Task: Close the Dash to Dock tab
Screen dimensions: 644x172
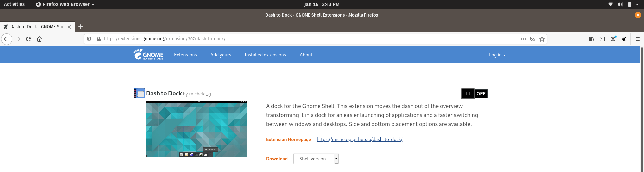Action: tap(69, 27)
